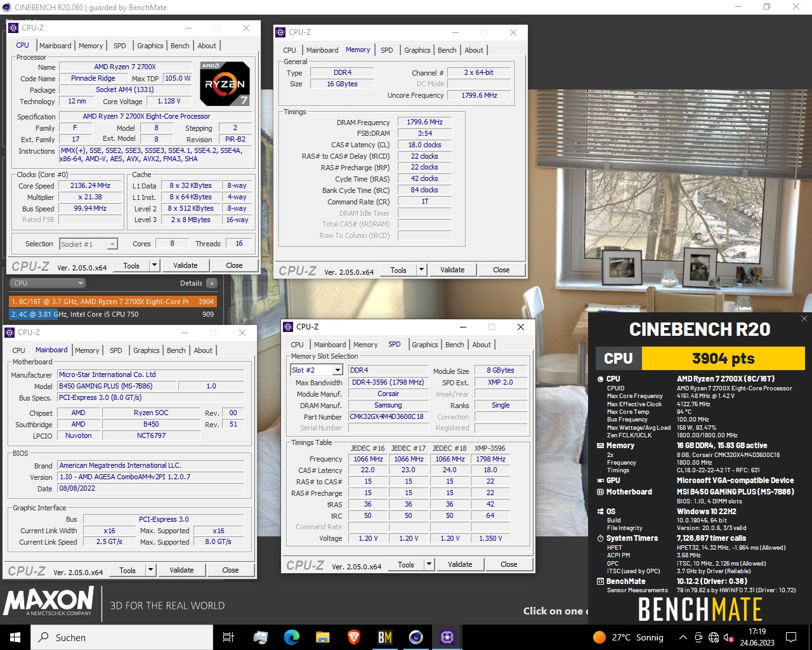Screen dimensions: 812x650
Task: Open the notification center icon
Action: point(791,637)
